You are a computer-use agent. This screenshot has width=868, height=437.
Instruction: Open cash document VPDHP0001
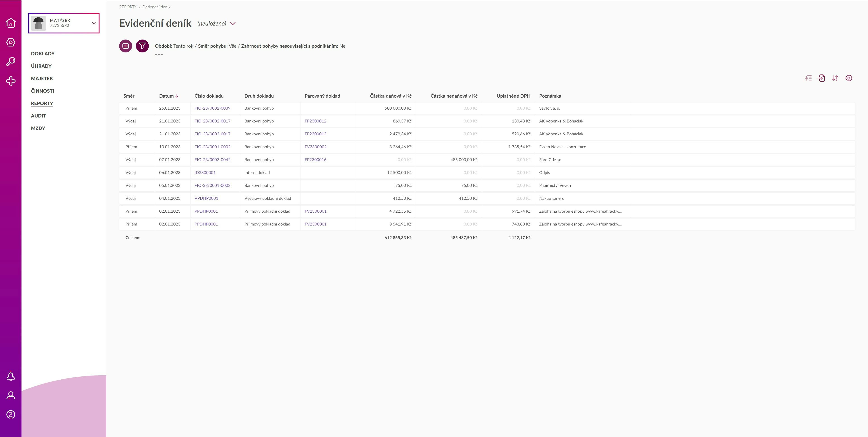(x=206, y=198)
